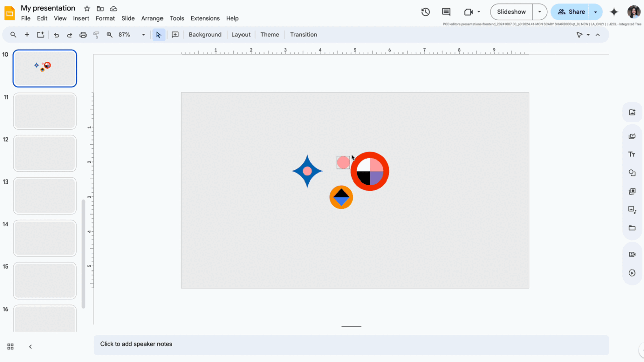This screenshot has width=644, height=362.
Task: Open the video call dropdown arrow
Action: click(x=479, y=12)
